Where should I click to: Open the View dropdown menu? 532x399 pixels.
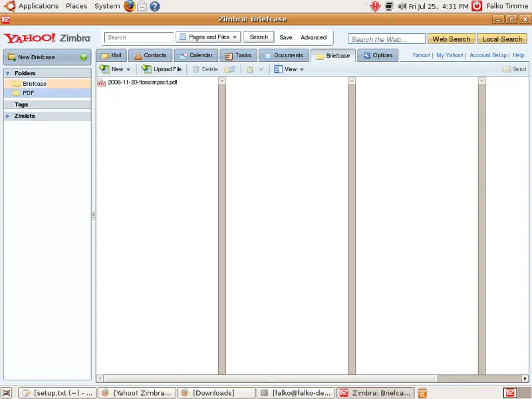(x=289, y=69)
